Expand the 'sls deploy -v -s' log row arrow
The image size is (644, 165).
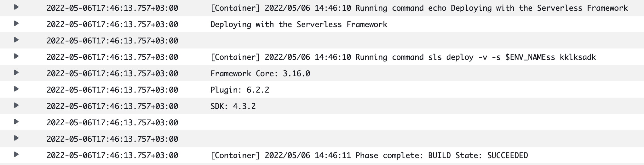[16, 56]
